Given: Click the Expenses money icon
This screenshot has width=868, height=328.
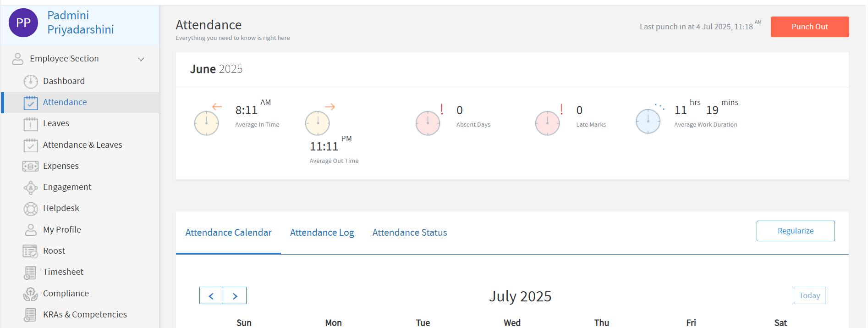Looking at the screenshot, I should pyautogui.click(x=31, y=166).
